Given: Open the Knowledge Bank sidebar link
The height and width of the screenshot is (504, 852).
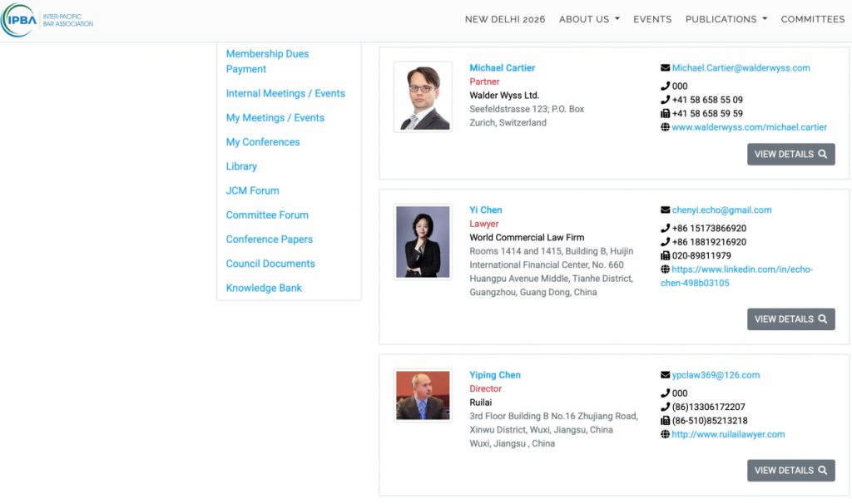Looking at the screenshot, I should click(264, 288).
